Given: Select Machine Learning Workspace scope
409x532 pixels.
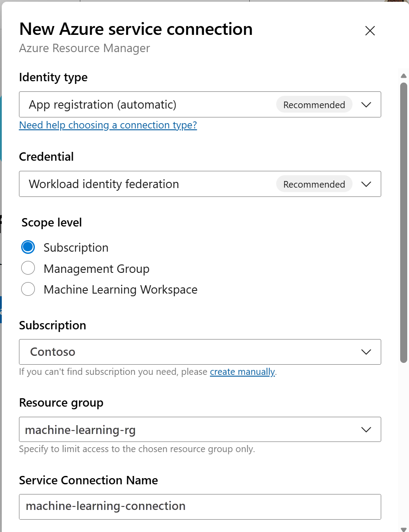Looking at the screenshot, I should (28, 289).
